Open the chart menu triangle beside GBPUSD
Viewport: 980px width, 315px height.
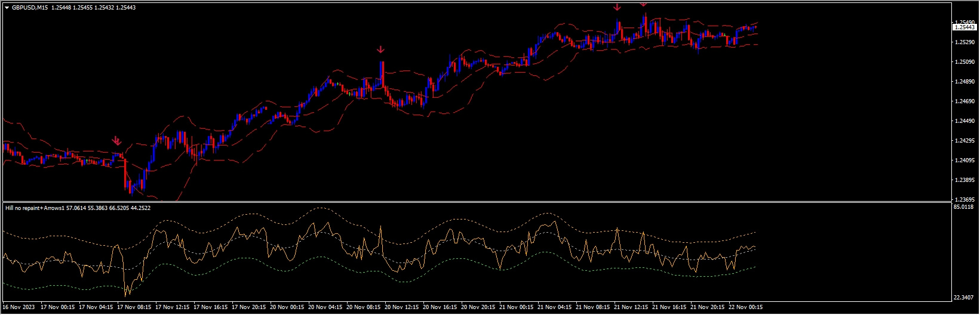click(x=7, y=8)
